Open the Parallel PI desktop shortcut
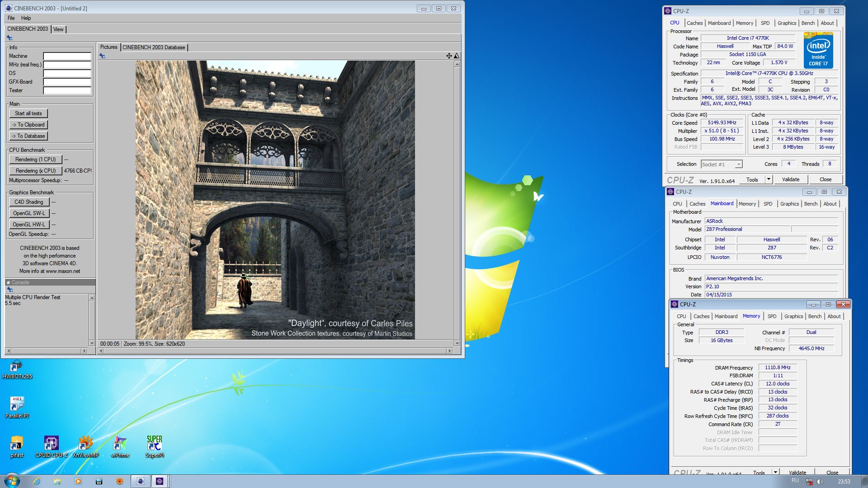The width and height of the screenshot is (868, 488). [17, 407]
